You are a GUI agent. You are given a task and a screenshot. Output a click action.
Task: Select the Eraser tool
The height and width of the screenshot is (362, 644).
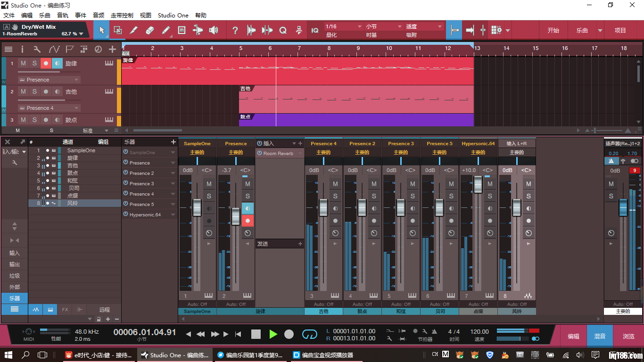pos(150,30)
